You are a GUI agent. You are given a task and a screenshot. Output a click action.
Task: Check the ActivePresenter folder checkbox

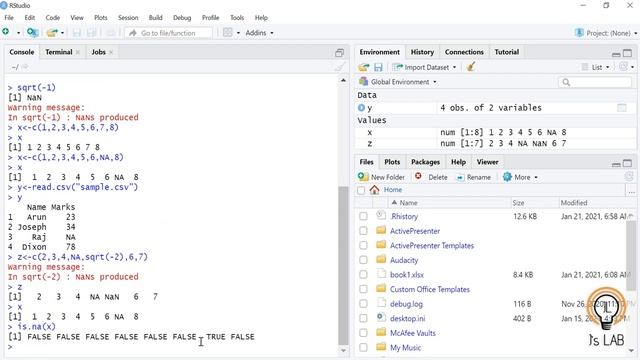(x=363, y=231)
